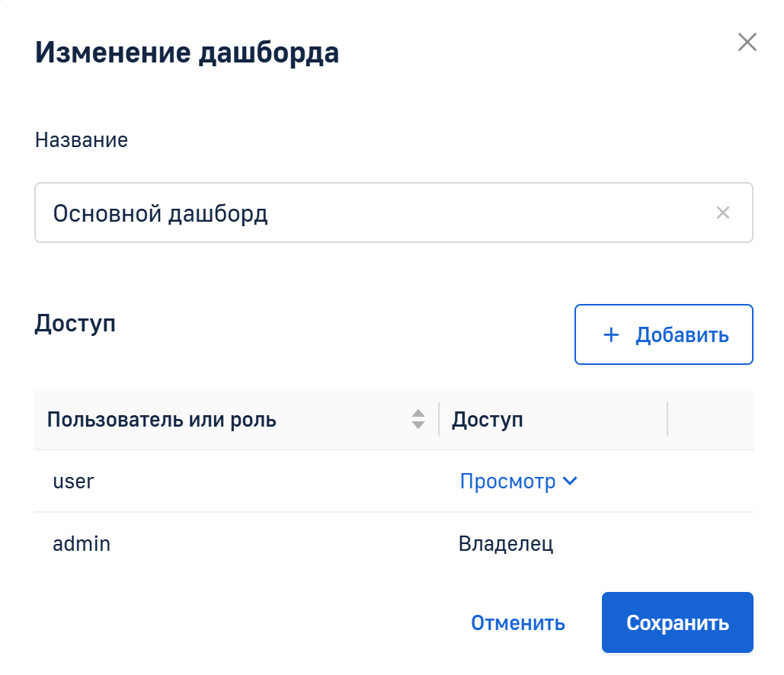This screenshot has height=675, width=784.
Task: Click the Название field label
Action: click(82, 140)
